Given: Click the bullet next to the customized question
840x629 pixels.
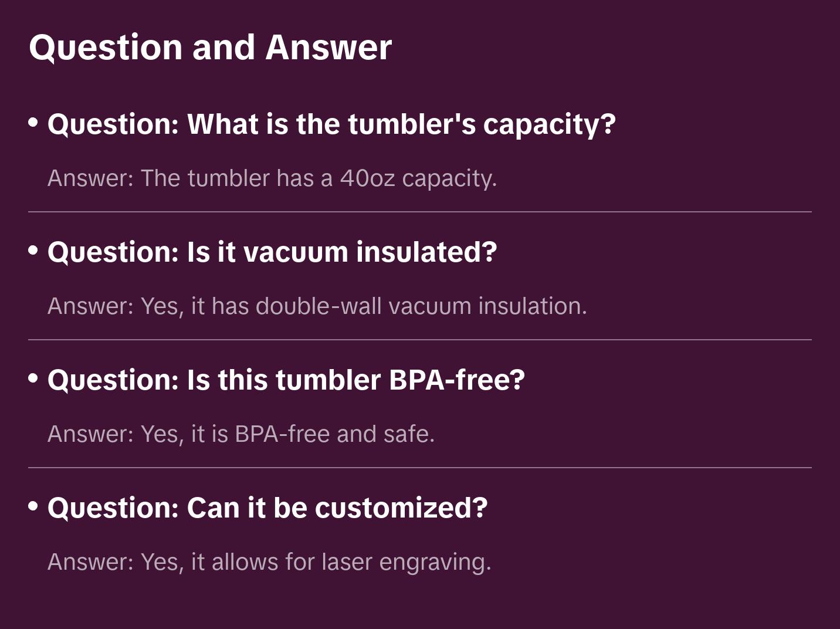Looking at the screenshot, I should coord(33,506).
